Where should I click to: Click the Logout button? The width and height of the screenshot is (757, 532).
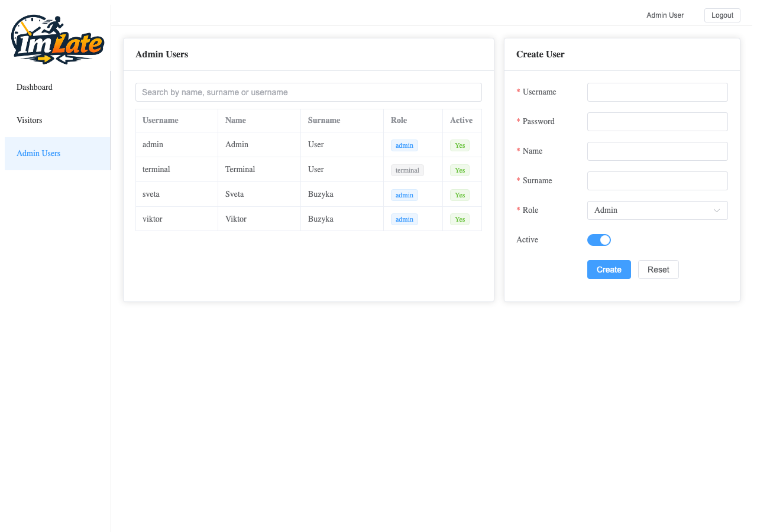pyautogui.click(x=722, y=15)
